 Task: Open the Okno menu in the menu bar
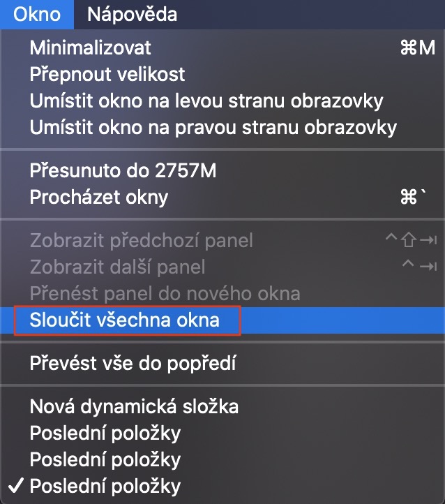click(36, 14)
